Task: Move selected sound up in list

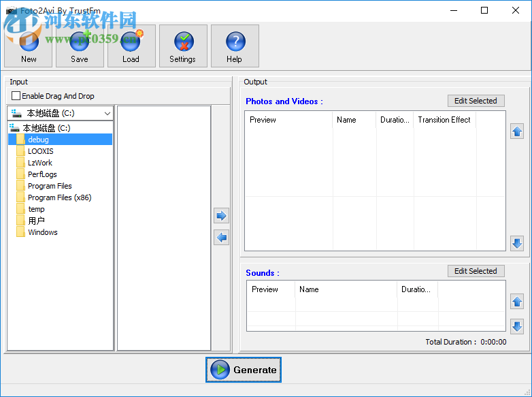Action: pyautogui.click(x=517, y=302)
